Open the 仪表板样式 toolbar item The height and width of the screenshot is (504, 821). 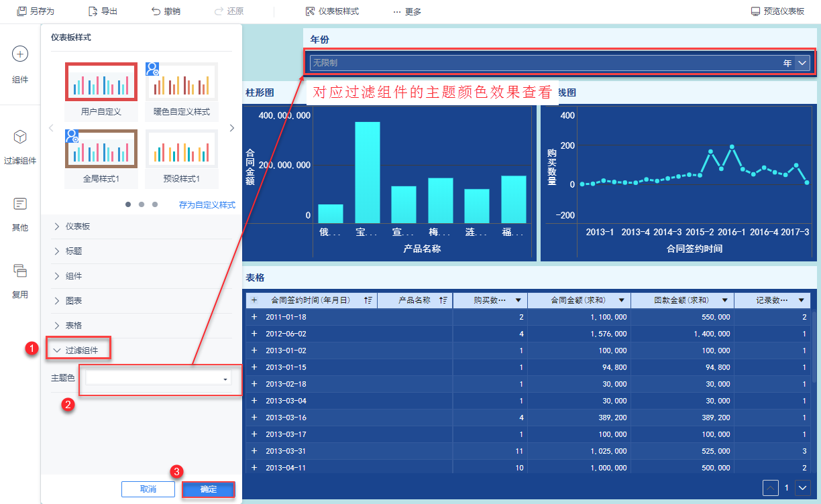tap(332, 11)
